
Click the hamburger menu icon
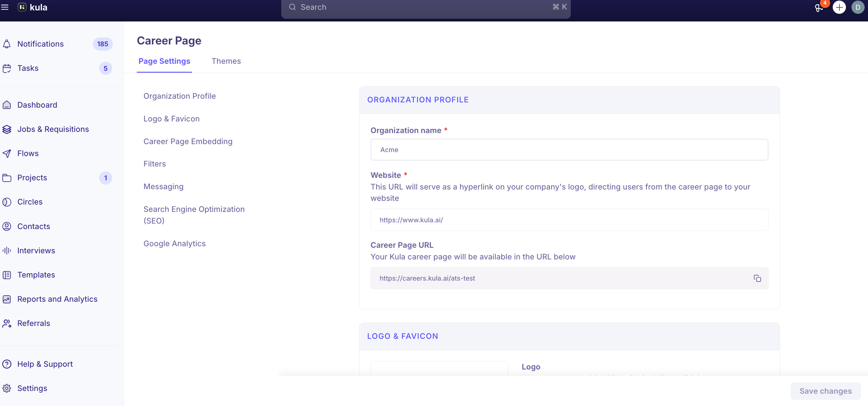coord(5,7)
